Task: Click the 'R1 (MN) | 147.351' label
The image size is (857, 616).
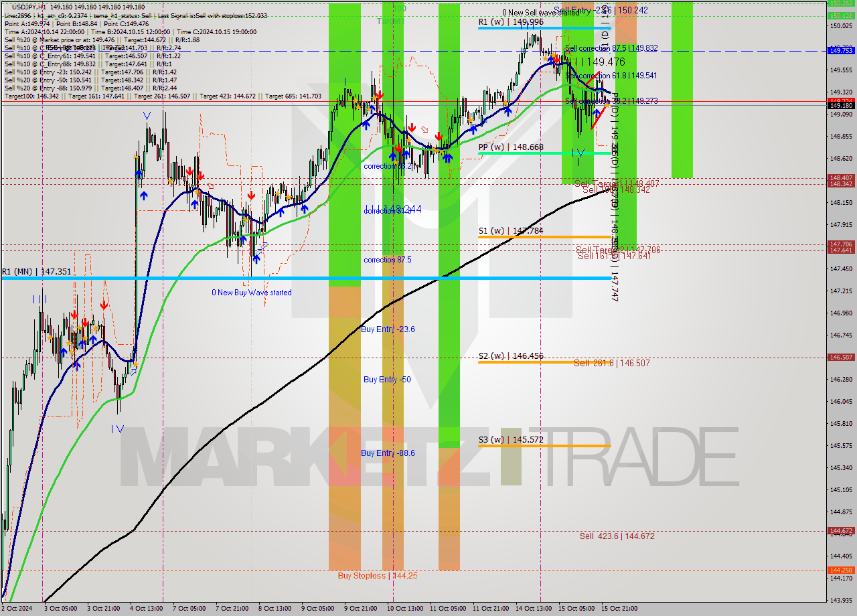Action: point(36,272)
